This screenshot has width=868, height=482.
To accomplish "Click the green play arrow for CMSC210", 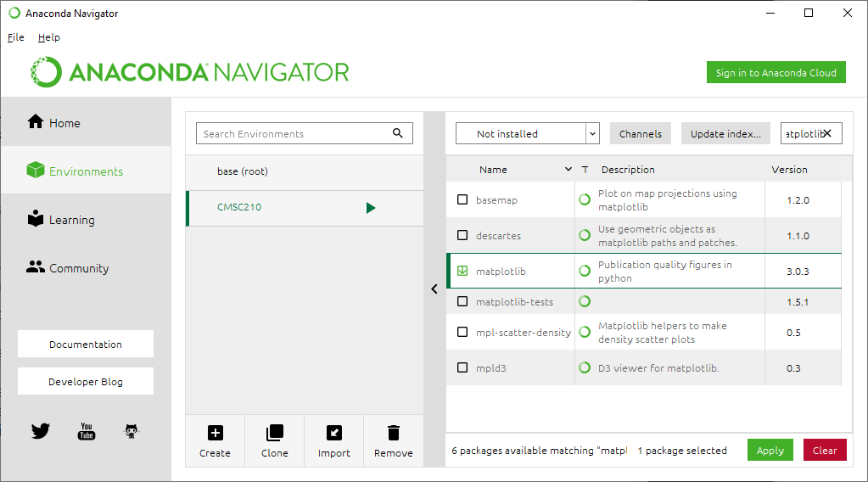I will 371,208.
